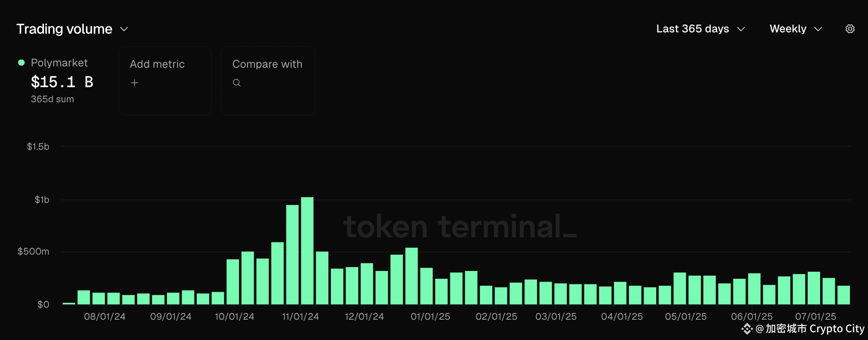Click the last bar on the chart
The width and height of the screenshot is (868, 340).
coord(843,295)
